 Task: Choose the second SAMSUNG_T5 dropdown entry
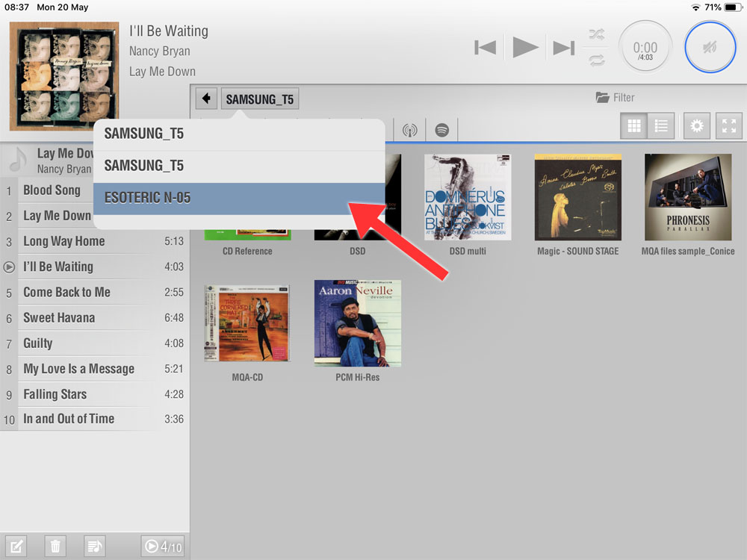point(239,166)
